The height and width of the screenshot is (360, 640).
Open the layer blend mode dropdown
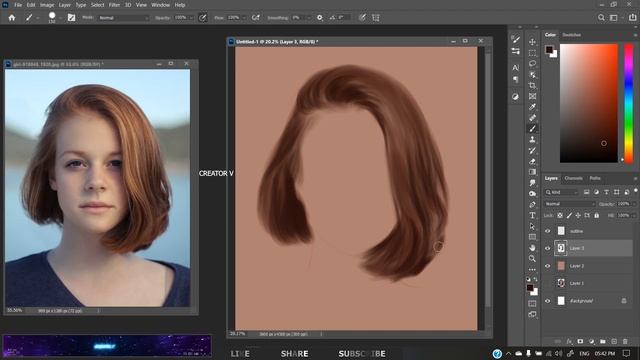pyautogui.click(x=570, y=204)
